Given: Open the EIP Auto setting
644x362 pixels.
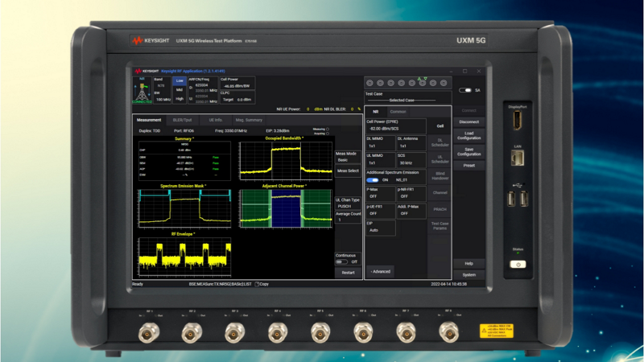Looking at the screenshot, I should click(x=380, y=227).
